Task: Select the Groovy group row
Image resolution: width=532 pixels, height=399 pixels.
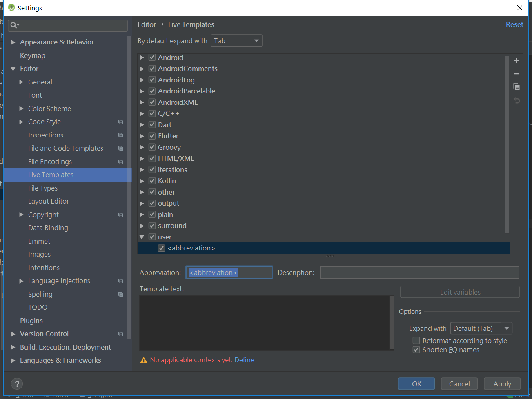Action: pyautogui.click(x=169, y=147)
